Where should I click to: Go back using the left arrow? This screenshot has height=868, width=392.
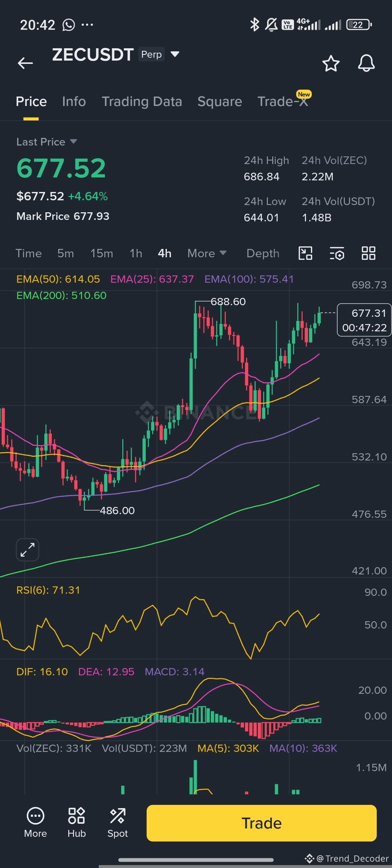25,63
